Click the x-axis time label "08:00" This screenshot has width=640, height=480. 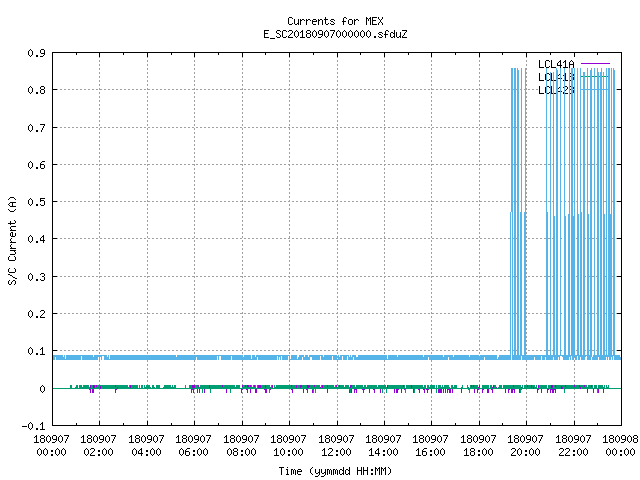coord(241,452)
